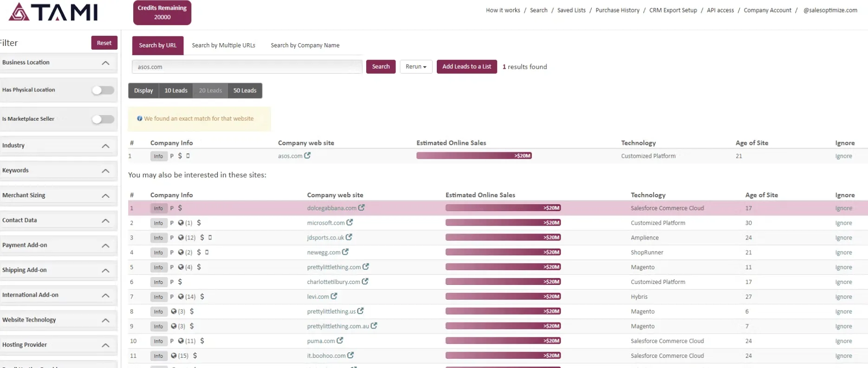Expand the Industry filter
Screen dimensions: 868x368
(x=58, y=146)
